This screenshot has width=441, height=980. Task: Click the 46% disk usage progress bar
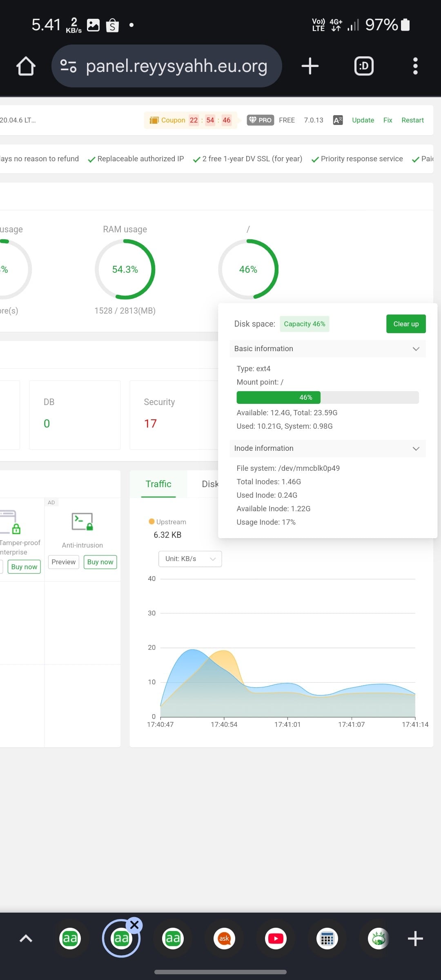327,397
